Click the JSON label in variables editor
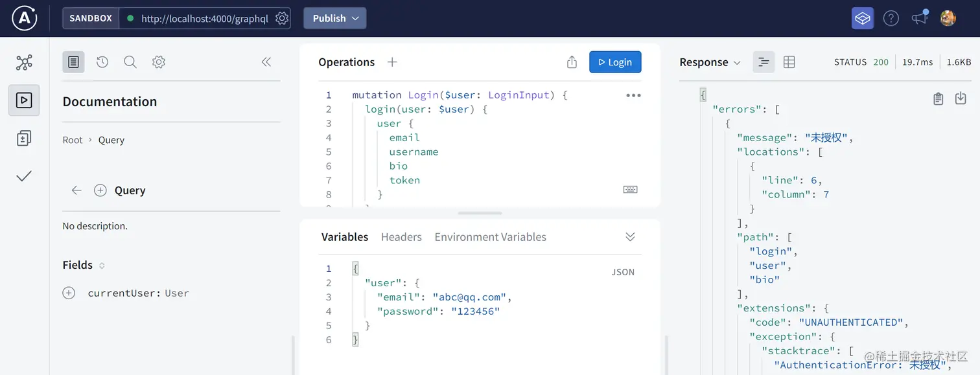Image resolution: width=980 pixels, height=375 pixels. point(623,272)
